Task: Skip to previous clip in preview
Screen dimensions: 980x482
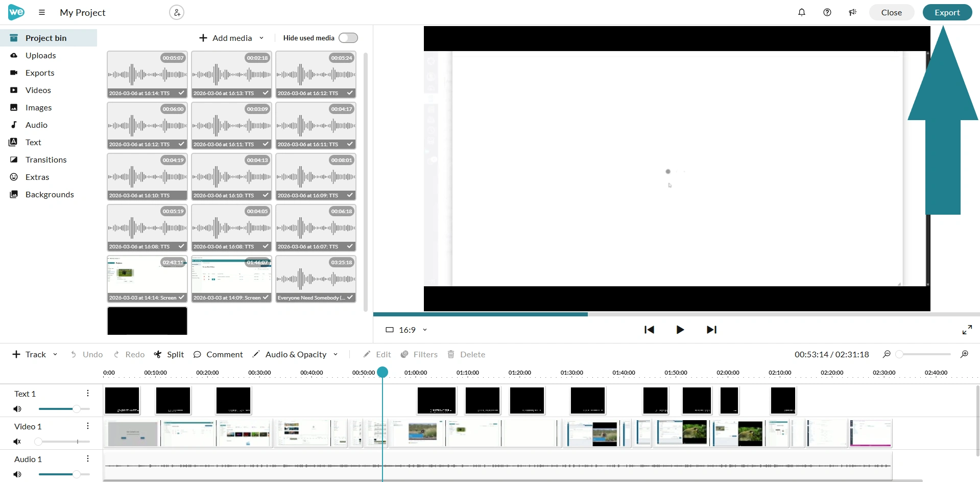Action: (649, 330)
